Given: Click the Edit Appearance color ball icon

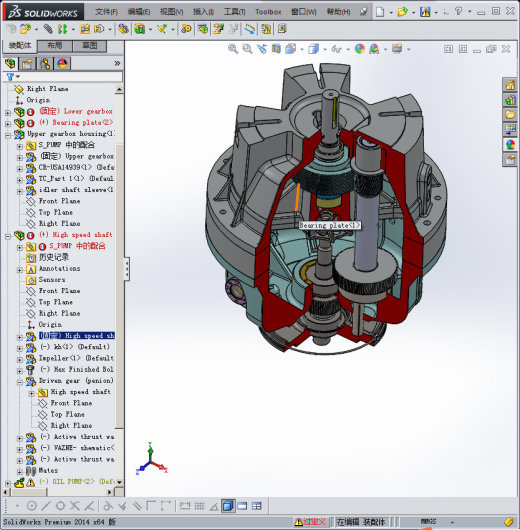Looking at the screenshot, I should click(359, 49).
